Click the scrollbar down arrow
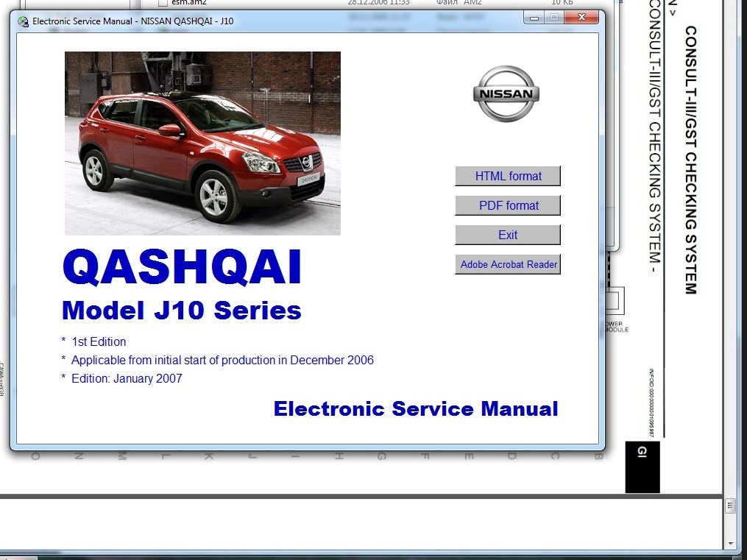Image resolution: width=747 pixels, height=560 pixels. point(730,544)
